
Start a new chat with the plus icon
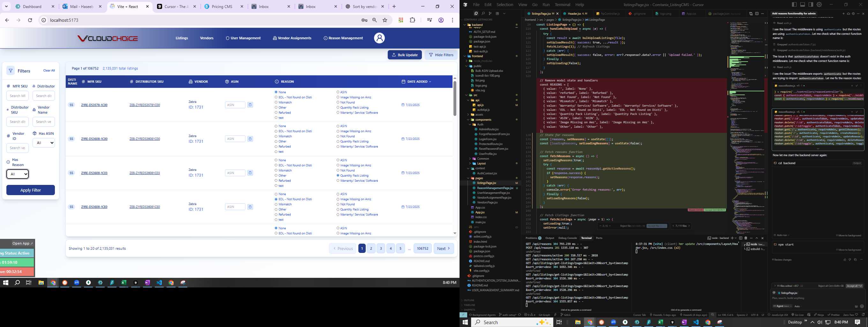click(843, 13)
